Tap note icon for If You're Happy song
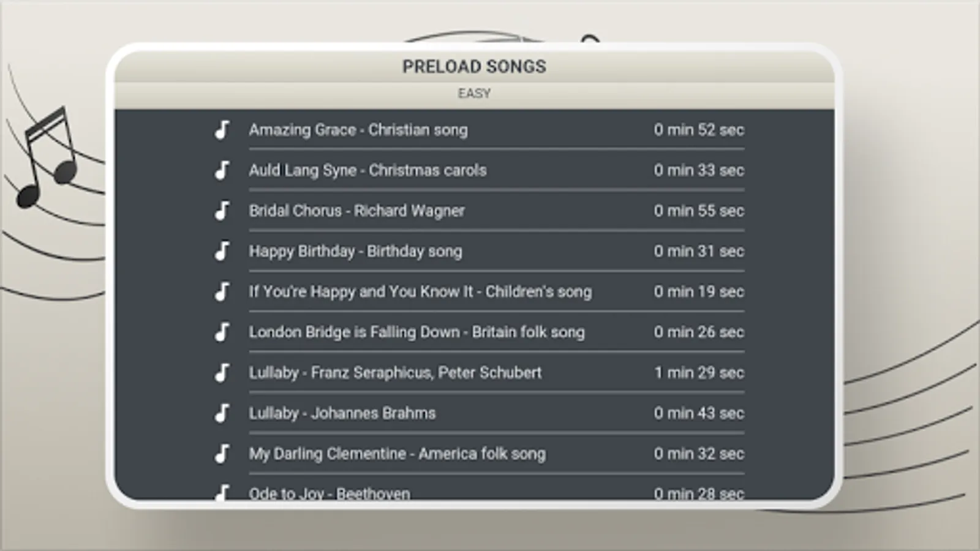Viewport: 980px width, 551px height. (222, 291)
